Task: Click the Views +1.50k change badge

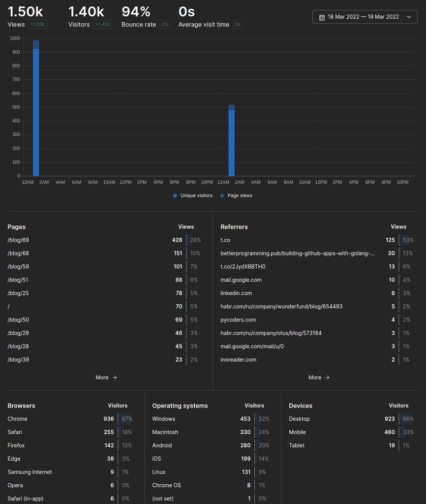Action: 37,25
